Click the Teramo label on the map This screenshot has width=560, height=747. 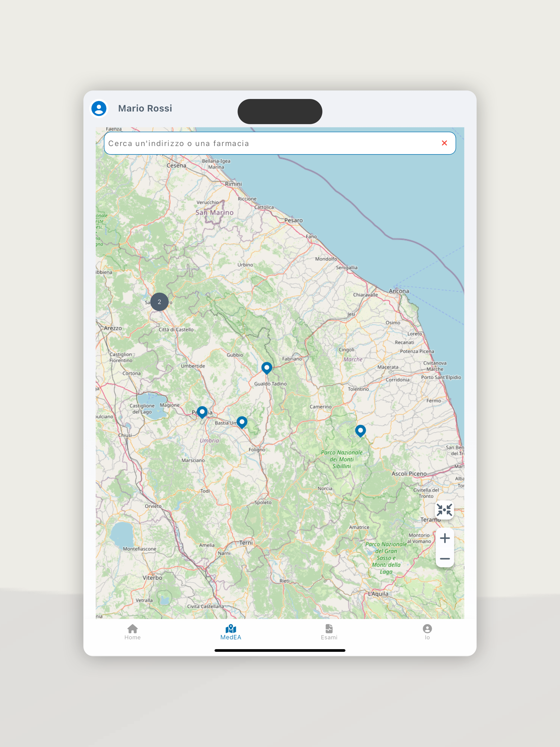click(430, 520)
